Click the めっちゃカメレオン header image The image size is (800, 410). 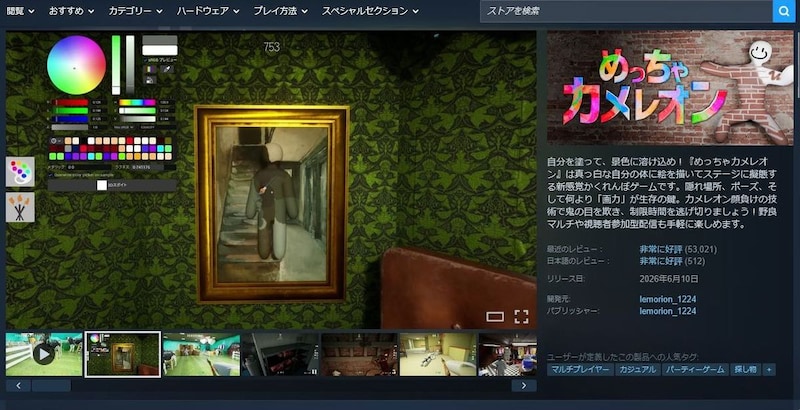[670, 88]
